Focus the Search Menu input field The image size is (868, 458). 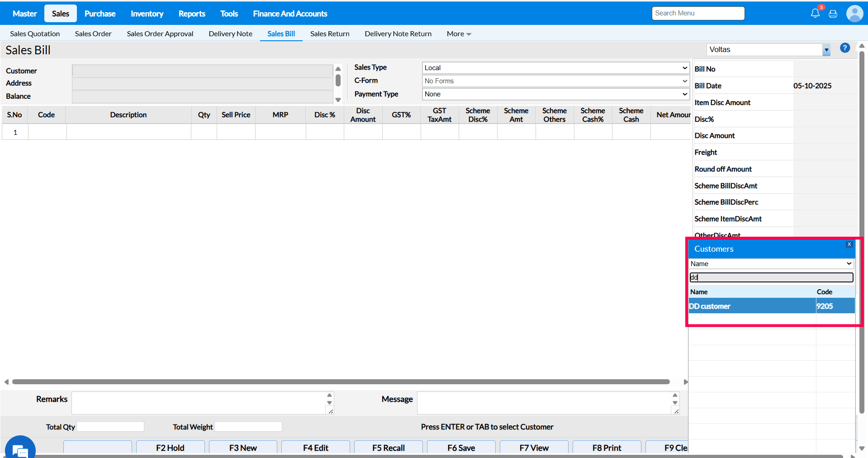[x=697, y=13]
